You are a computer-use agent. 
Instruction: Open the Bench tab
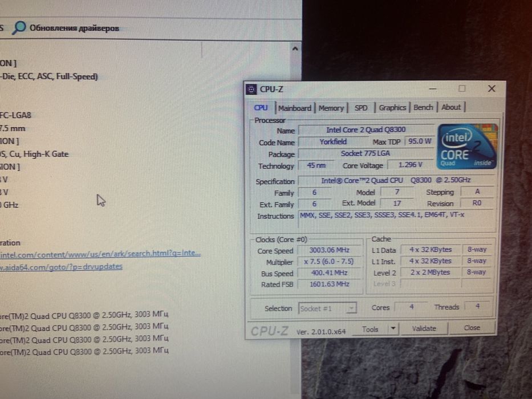[423, 107]
